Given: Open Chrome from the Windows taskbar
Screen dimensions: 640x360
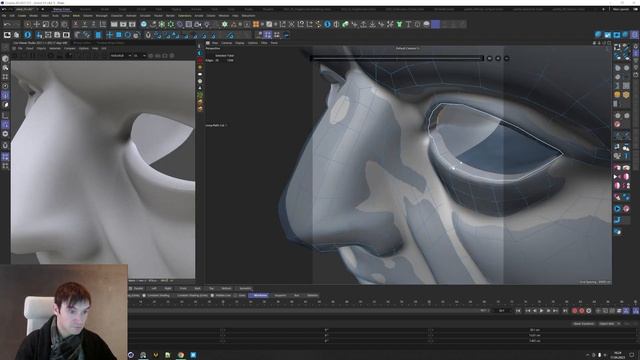Looking at the screenshot, I should 180,355.
